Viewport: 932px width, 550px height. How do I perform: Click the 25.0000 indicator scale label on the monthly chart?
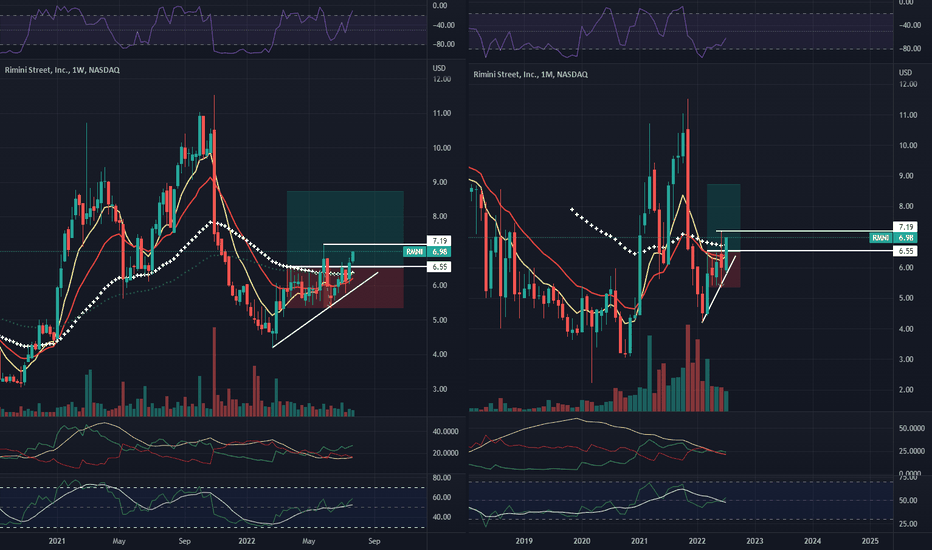911,451
